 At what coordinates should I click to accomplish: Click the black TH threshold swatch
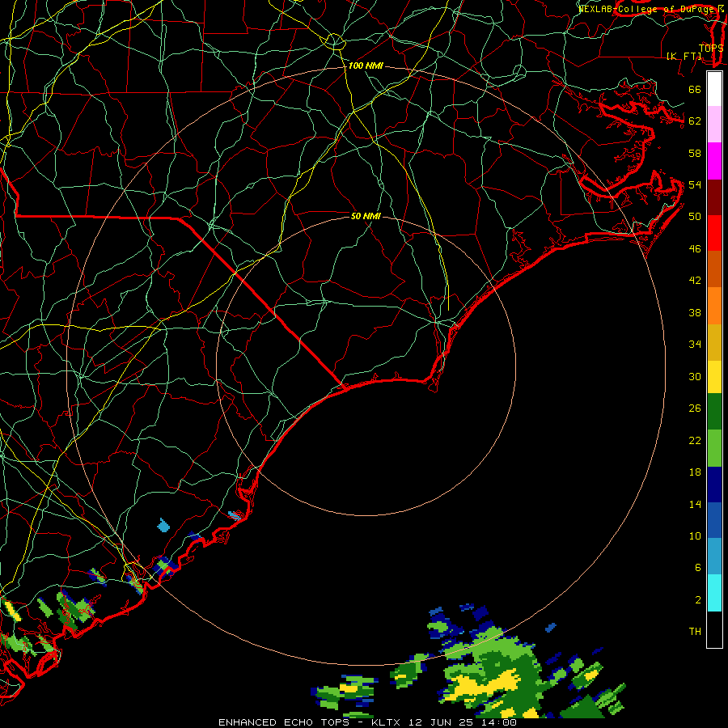coord(714,629)
